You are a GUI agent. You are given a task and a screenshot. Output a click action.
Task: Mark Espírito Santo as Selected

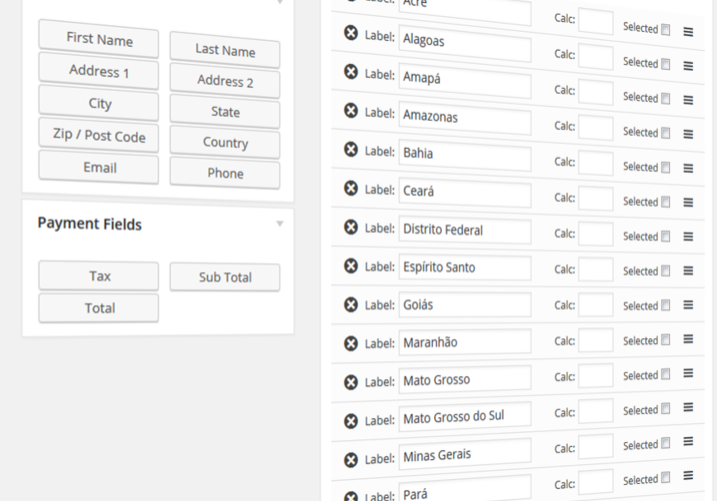(666, 271)
